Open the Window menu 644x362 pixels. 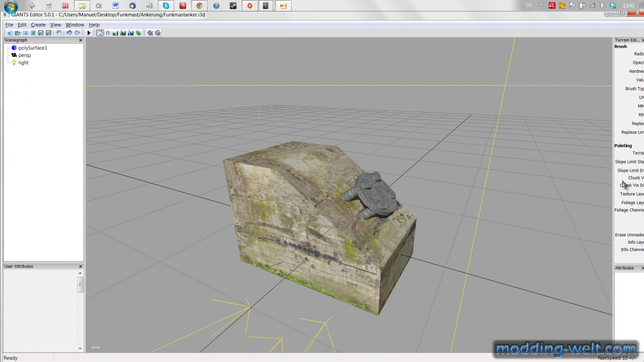click(x=75, y=25)
